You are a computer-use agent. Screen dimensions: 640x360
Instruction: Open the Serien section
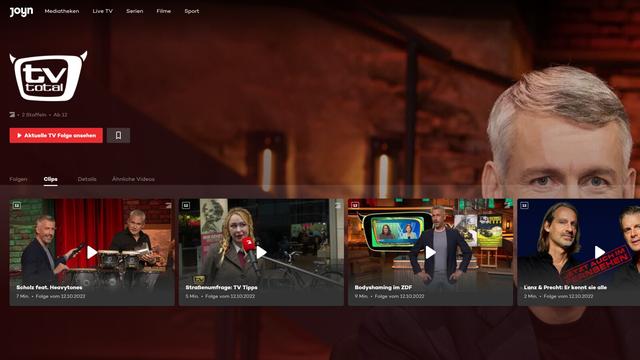coord(135,11)
